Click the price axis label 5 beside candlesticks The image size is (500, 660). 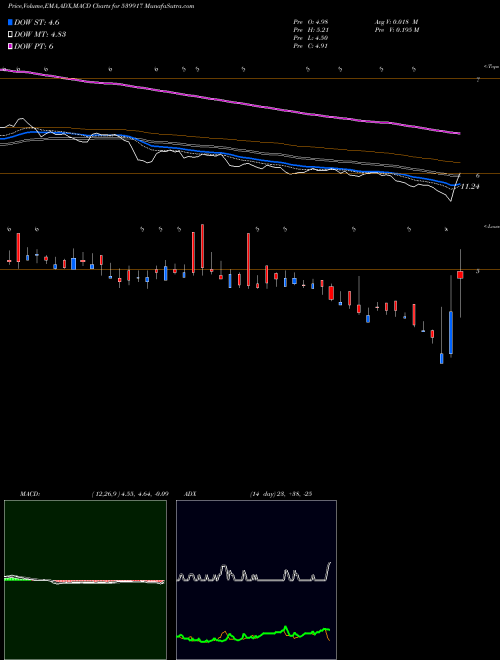click(x=478, y=271)
